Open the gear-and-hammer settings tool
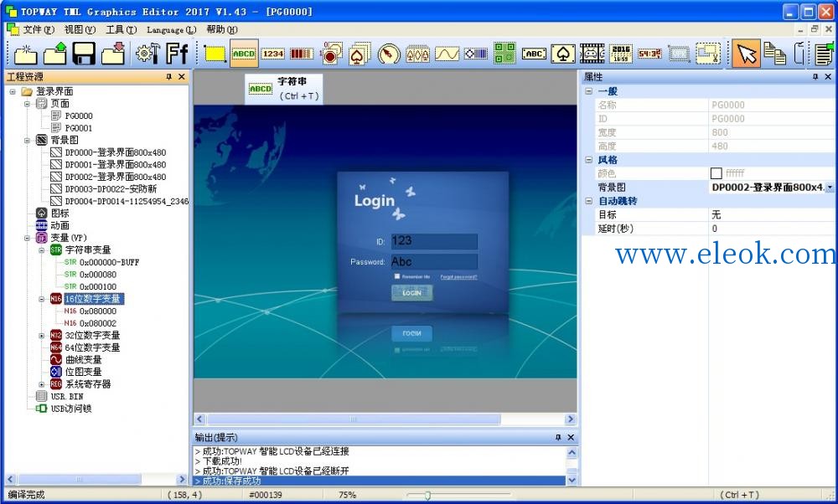838x504 pixels. click(147, 54)
